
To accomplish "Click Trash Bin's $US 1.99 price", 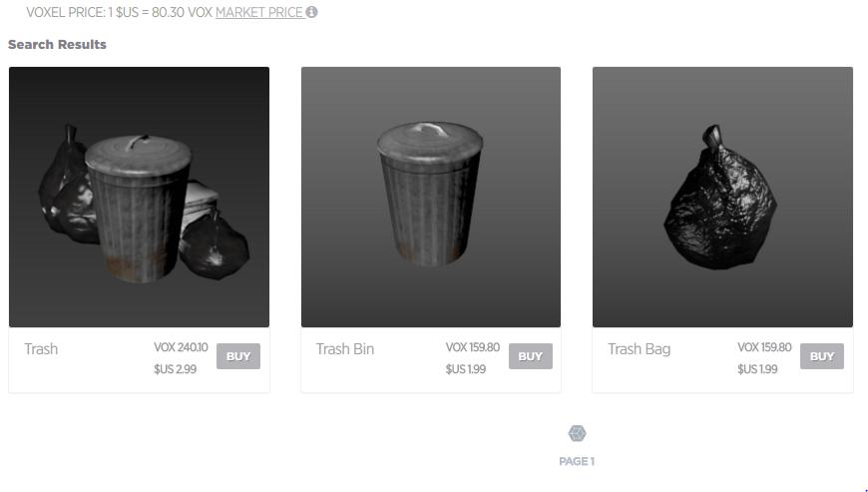I will [466, 369].
